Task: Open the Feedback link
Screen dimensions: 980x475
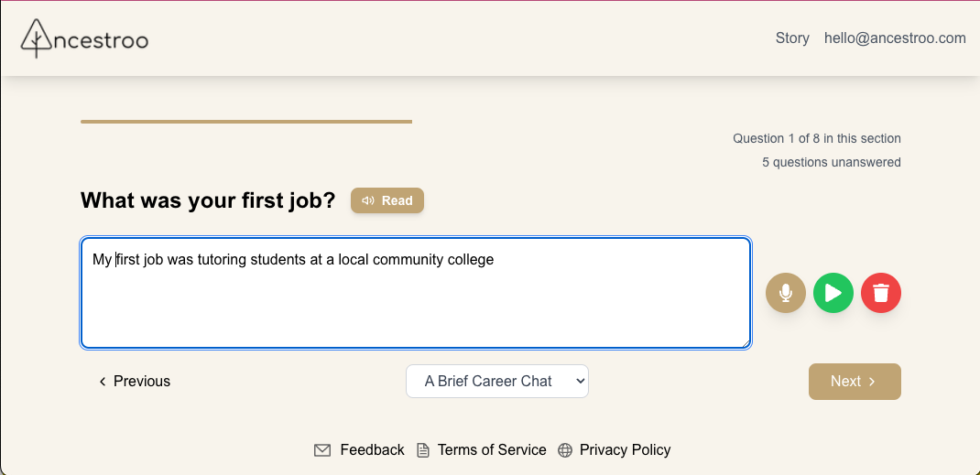Action: coord(372,450)
